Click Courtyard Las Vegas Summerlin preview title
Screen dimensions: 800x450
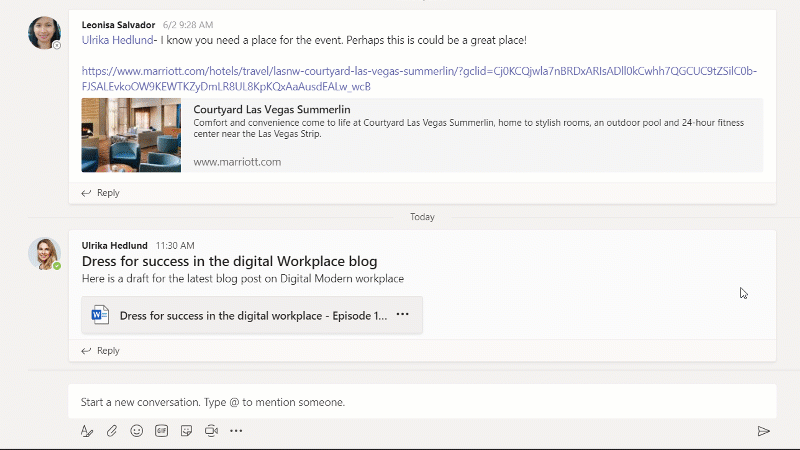click(x=272, y=109)
